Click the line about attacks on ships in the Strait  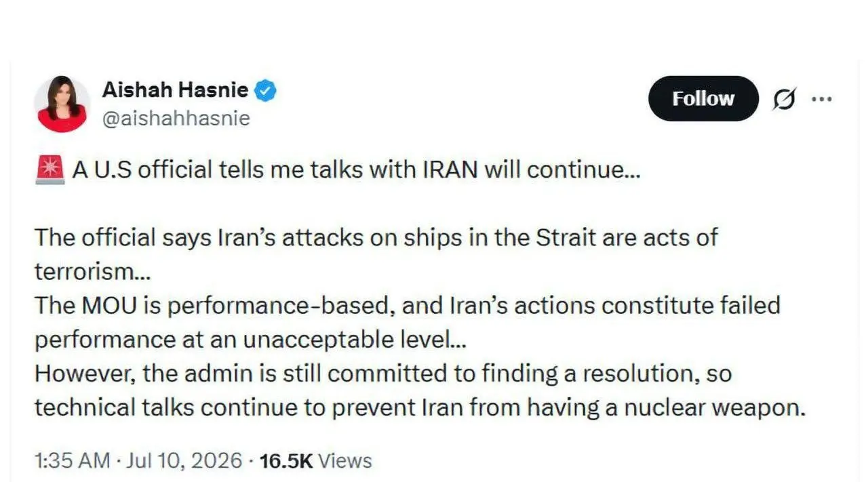pyautogui.click(x=376, y=238)
